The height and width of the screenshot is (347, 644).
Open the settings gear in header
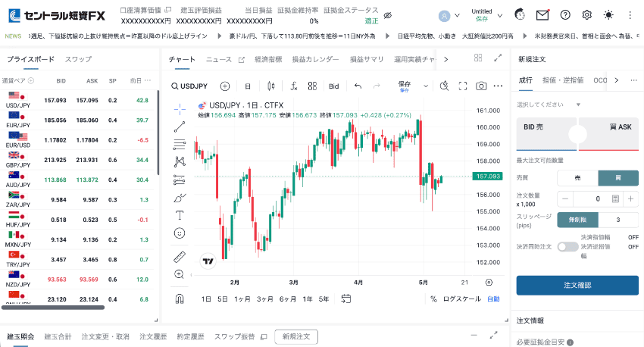pos(587,15)
